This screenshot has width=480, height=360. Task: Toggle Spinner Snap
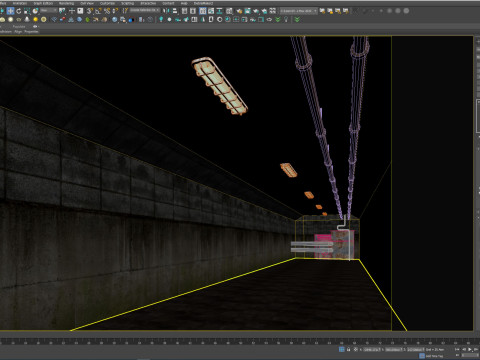click(115, 11)
